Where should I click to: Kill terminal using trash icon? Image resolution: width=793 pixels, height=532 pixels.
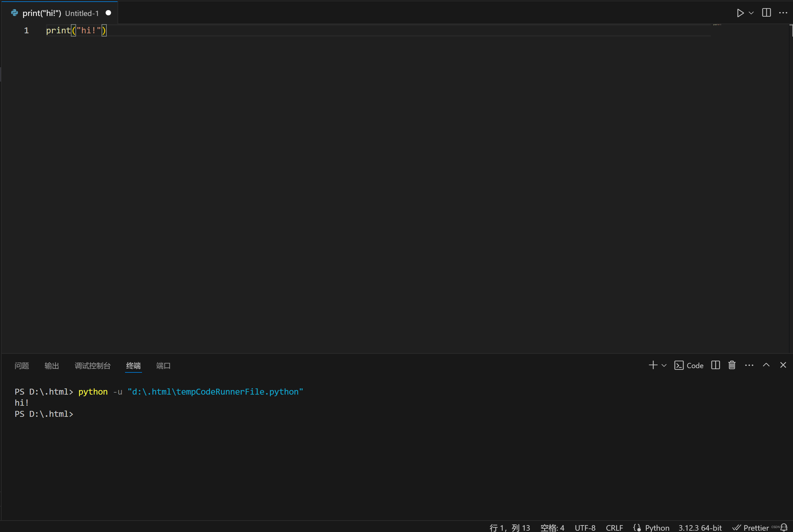732,365
